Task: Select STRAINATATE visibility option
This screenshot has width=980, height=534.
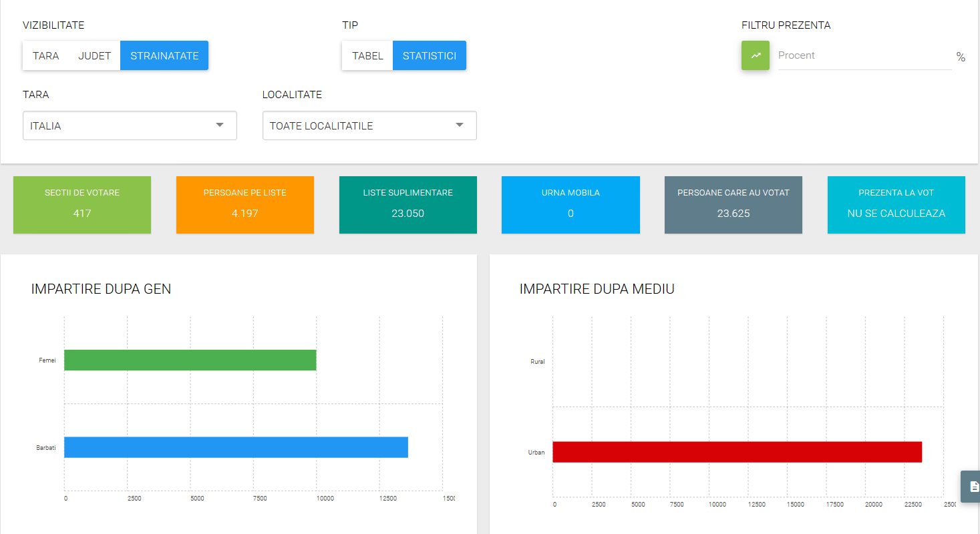Action: (164, 55)
